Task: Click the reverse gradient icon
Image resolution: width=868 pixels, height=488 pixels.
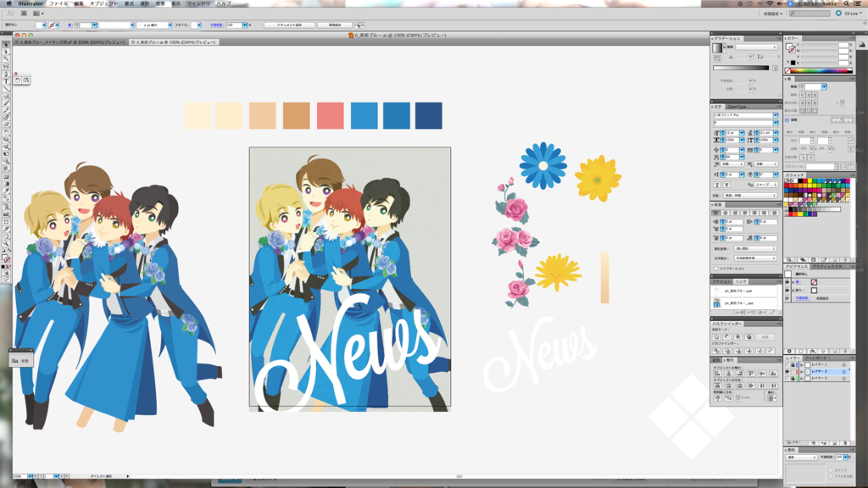Action: (x=717, y=58)
